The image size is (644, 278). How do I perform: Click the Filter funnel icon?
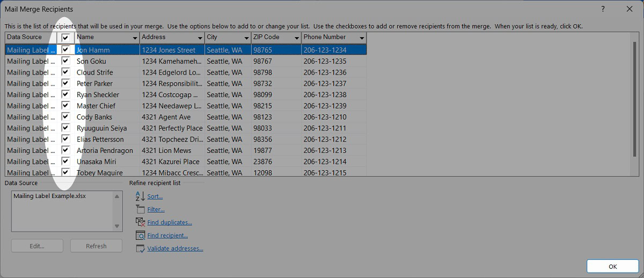tap(140, 209)
